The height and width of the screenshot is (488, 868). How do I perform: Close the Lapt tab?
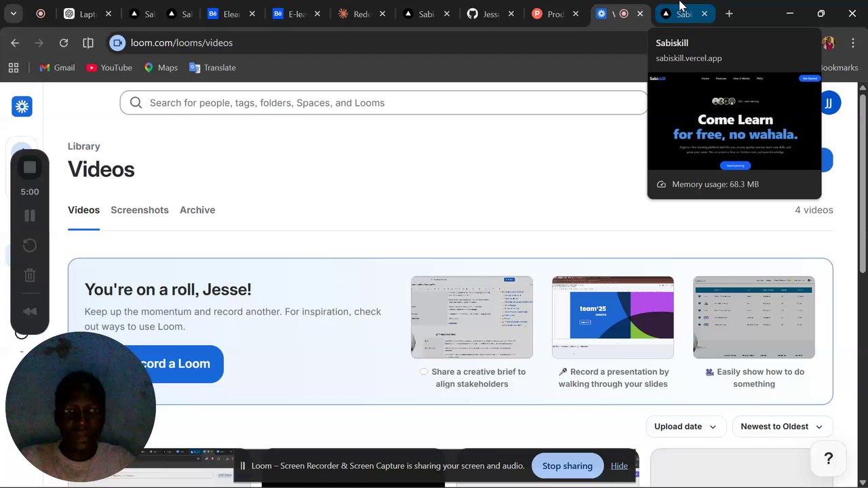108,14
